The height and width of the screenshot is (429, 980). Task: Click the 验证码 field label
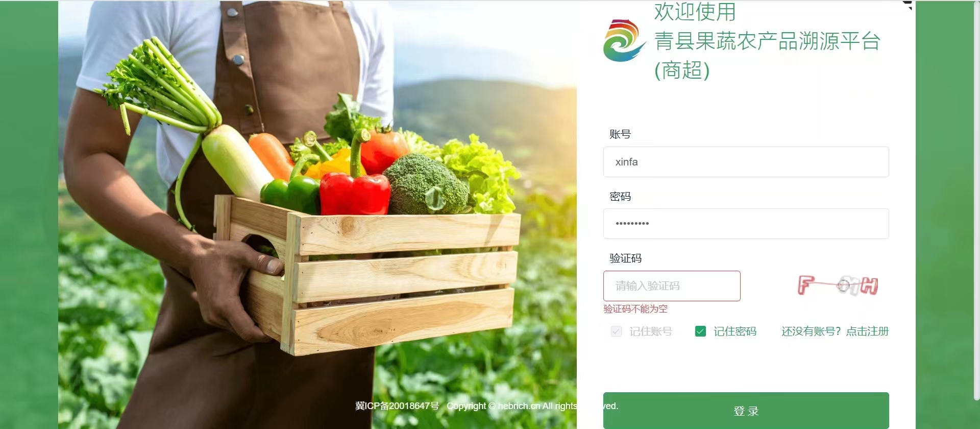click(626, 258)
